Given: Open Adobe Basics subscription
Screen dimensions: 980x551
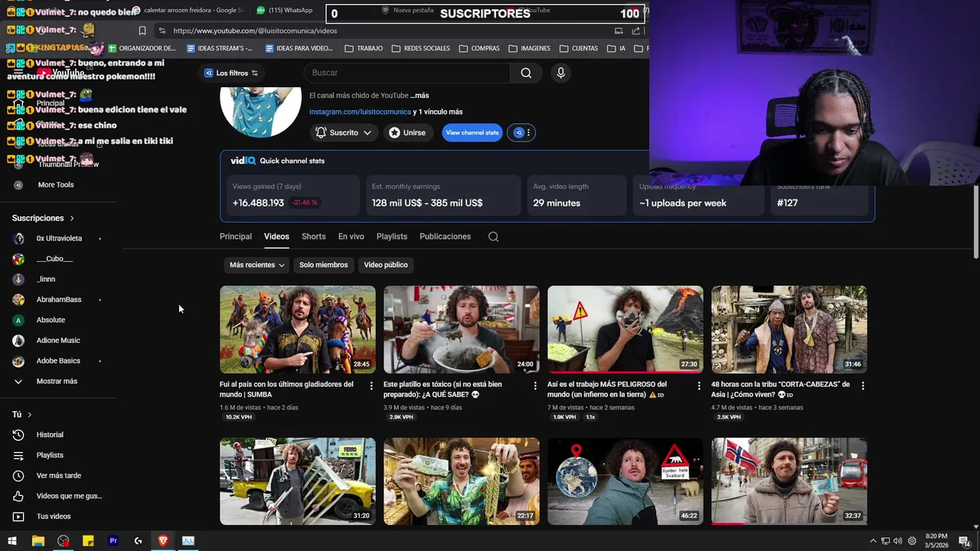Looking at the screenshot, I should (x=58, y=360).
